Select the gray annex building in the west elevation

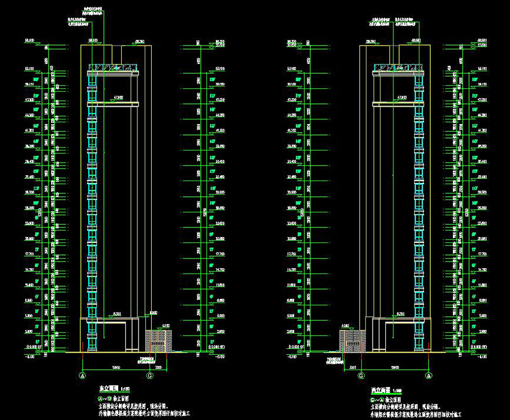353,341
